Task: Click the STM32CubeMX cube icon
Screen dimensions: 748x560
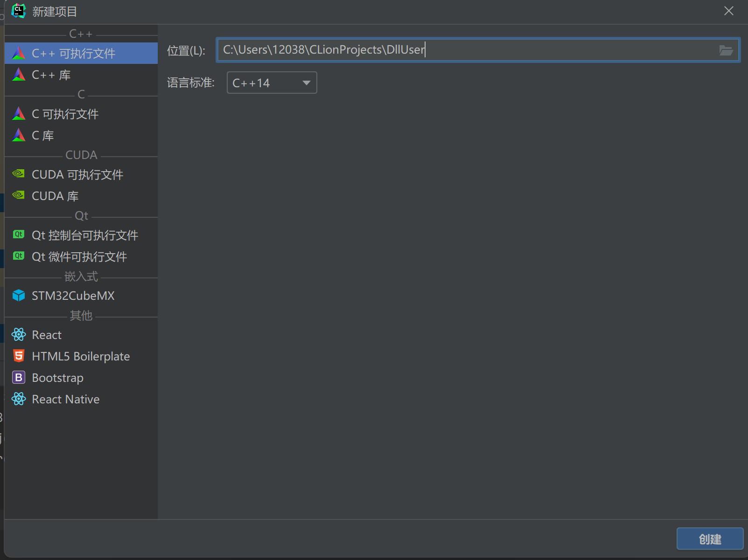Action: (19, 296)
